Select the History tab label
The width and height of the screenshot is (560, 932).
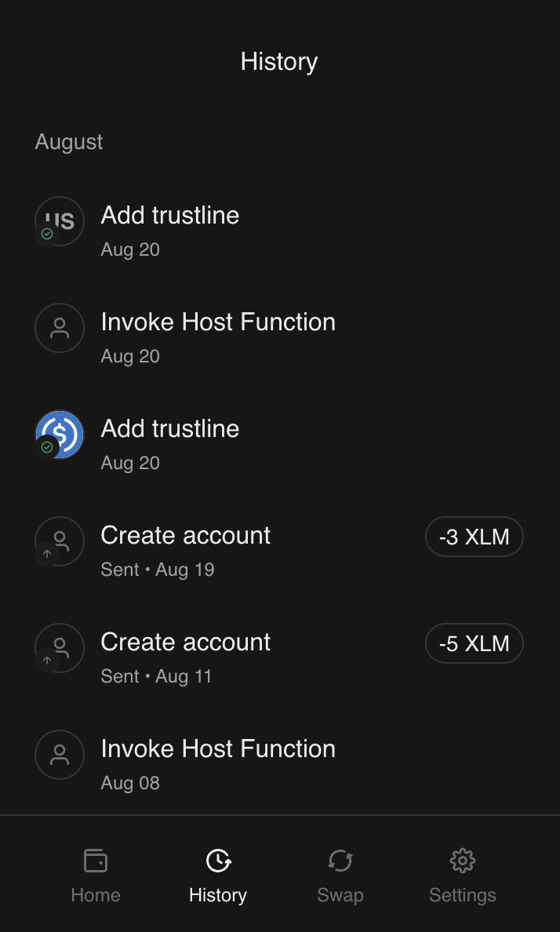click(218, 895)
